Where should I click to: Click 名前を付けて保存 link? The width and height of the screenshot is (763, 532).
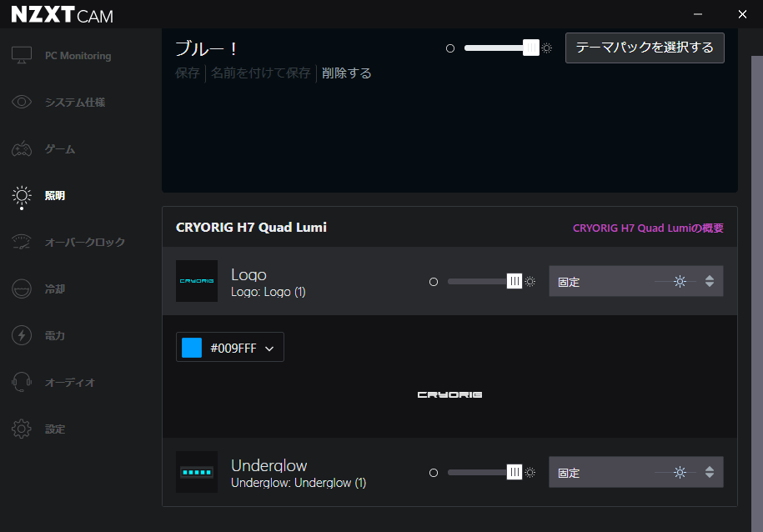[261, 73]
